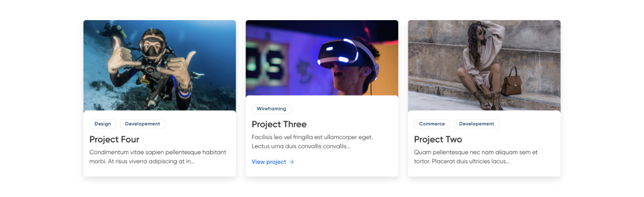644x197 pixels.
Task: Open the Project Three title
Action: [279, 124]
